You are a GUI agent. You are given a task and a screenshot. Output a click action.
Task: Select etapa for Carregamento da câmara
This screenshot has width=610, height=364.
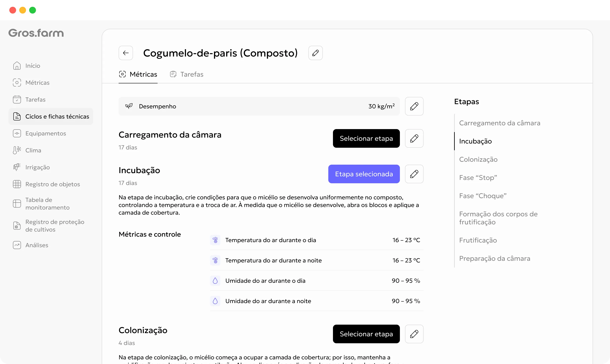366,138
